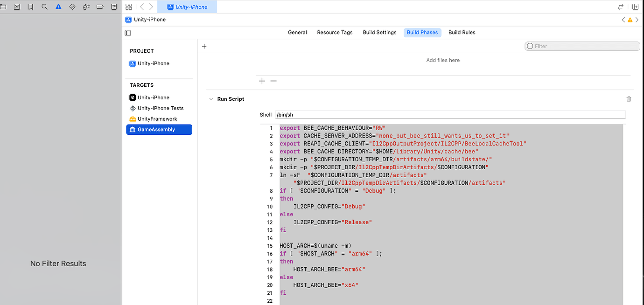Image resolution: width=644 pixels, height=305 pixels.
Task: Add a new build phase with plus button
Action: (x=204, y=46)
